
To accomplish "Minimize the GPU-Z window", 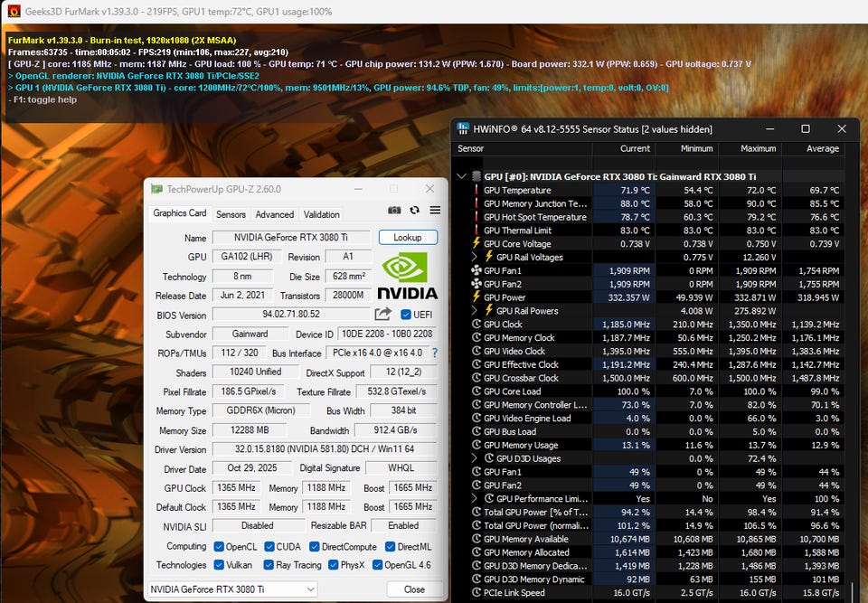I will click(x=358, y=189).
